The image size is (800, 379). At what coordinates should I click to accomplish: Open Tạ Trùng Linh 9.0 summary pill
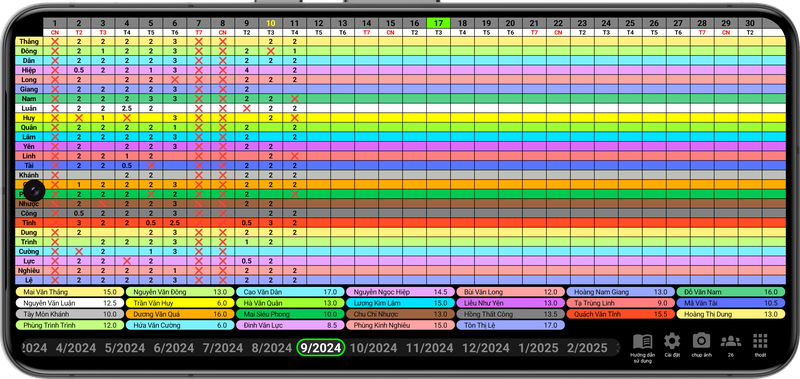(x=620, y=303)
